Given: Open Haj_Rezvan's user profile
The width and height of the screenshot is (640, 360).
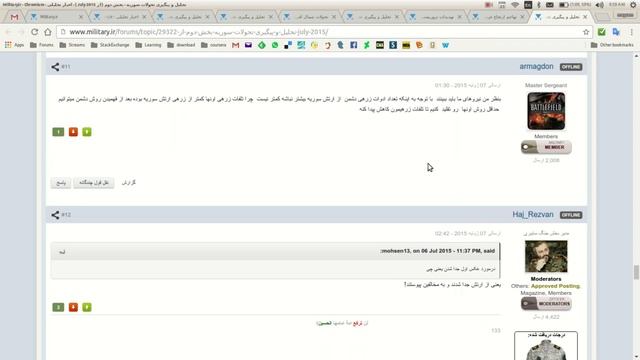Looking at the screenshot, I should tap(533, 215).
